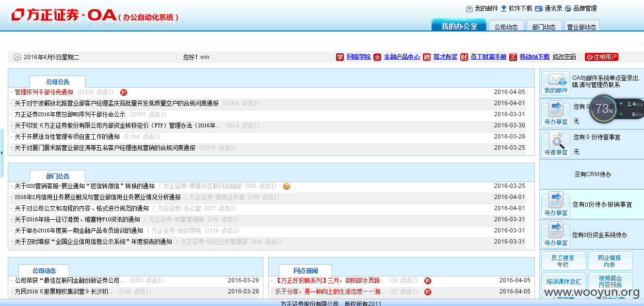Switch to the 公司动态 top tab
Viewport: 644px width, 306px height.
(506, 27)
